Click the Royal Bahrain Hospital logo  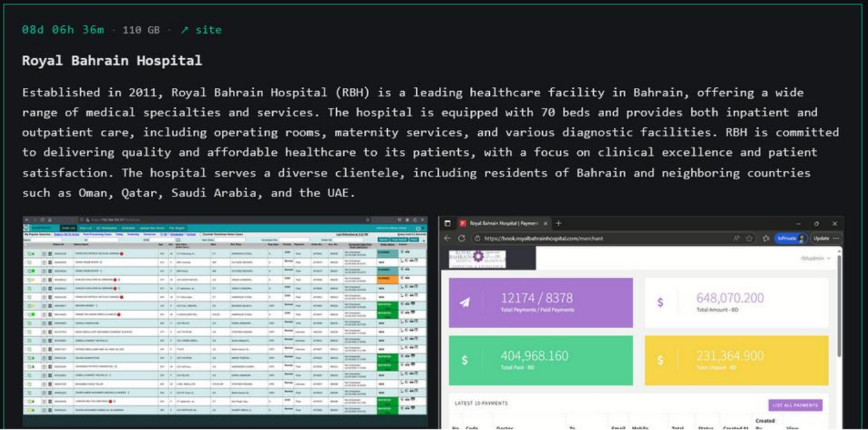[x=478, y=258]
